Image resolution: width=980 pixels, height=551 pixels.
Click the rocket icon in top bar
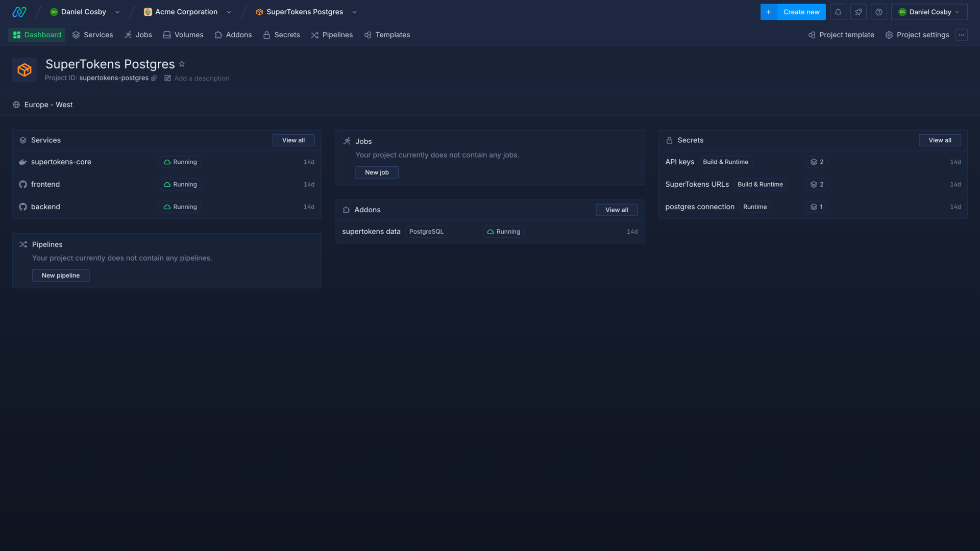858,12
